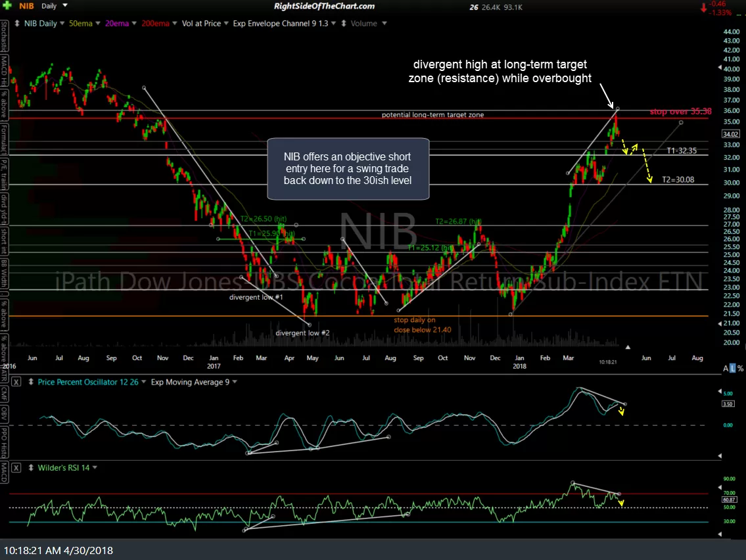The width and height of the screenshot is (746, 560).
Task: Open Exp Envelope Channel 9 1.3 dropdown
Action: [333, 23]
